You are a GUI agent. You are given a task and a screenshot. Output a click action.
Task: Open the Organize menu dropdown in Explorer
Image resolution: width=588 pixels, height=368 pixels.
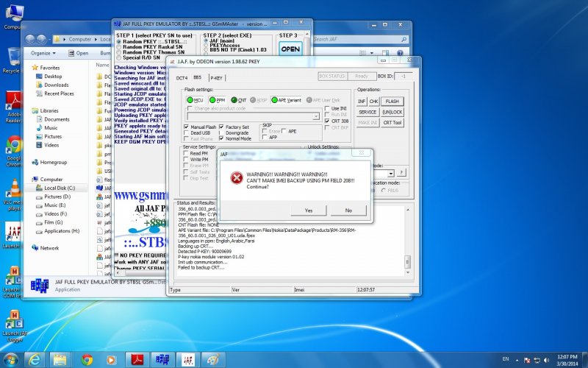[x=43, y=53]
